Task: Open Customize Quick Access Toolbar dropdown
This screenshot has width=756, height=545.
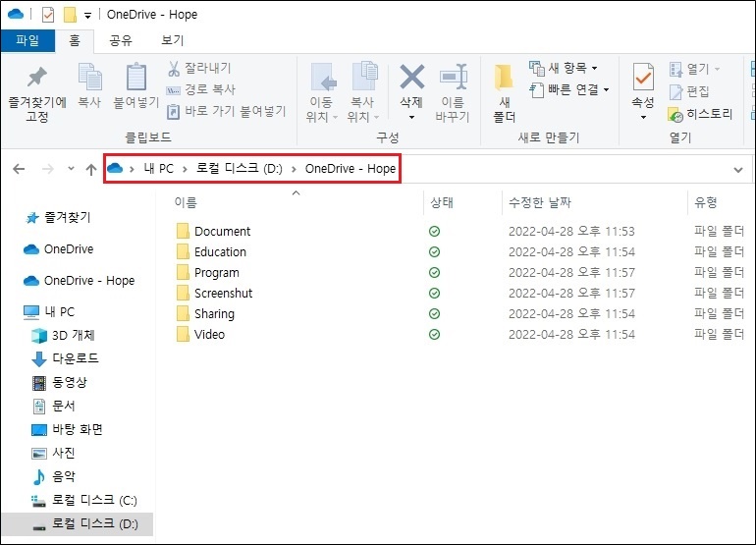Action: pos(87,16)
